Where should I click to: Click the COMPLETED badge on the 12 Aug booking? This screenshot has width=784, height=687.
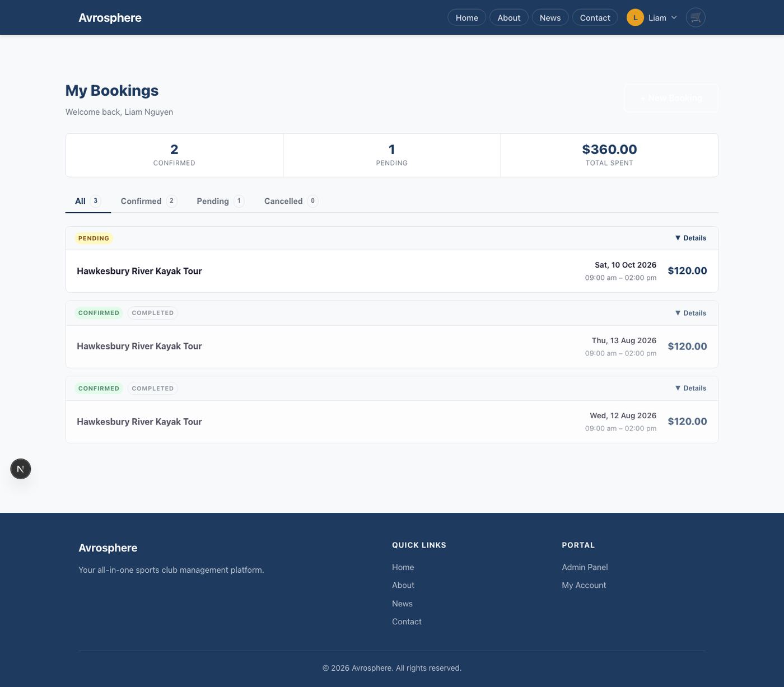pos(152,388)
